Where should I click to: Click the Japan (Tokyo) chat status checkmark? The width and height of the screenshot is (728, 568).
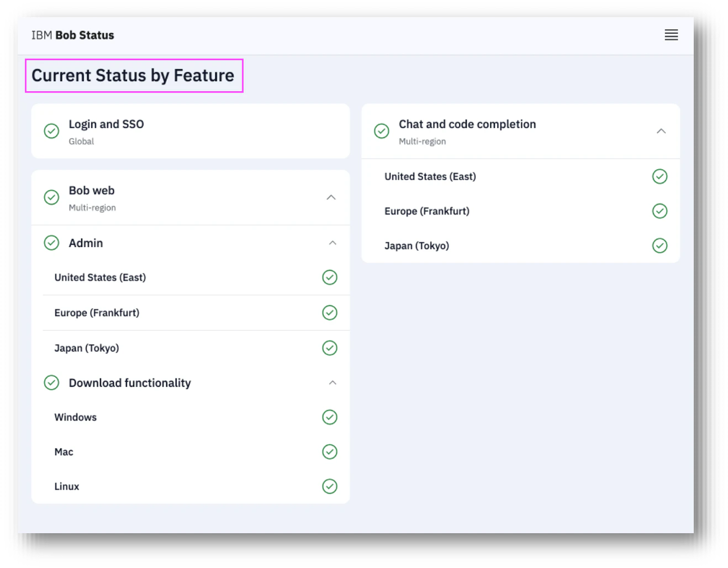click(660, 245)
